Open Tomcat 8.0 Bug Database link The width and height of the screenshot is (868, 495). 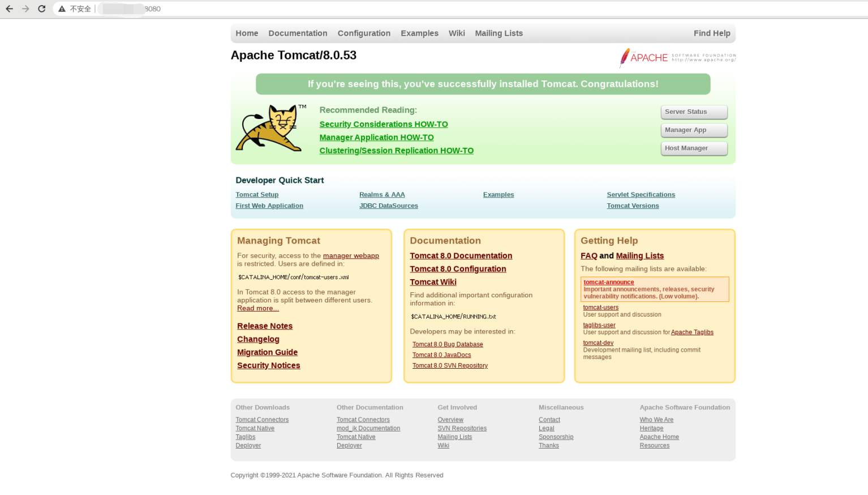(x=448, y=344)
